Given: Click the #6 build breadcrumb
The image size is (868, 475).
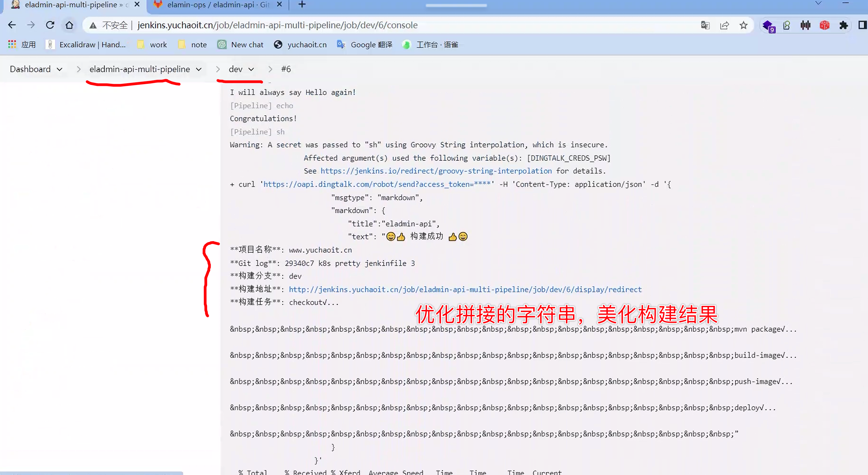Looking at the screenshot, I should pyautogui.click(x=286, y=69).
